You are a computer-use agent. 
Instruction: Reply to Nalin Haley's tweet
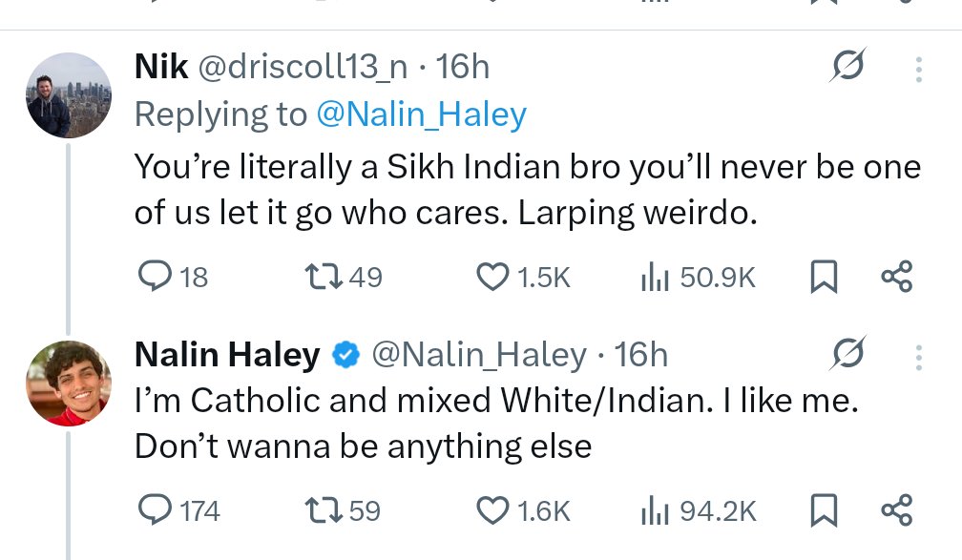click(155, 510)
